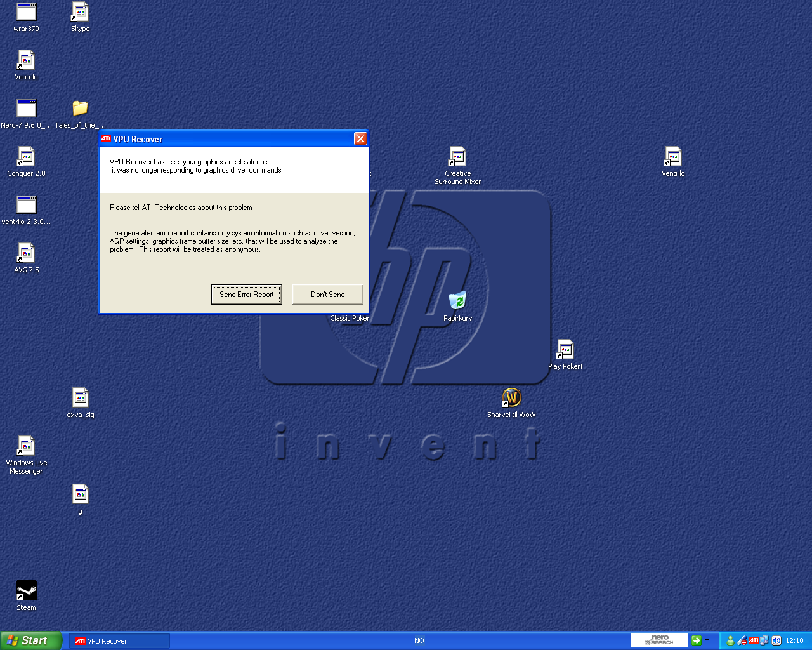Image resolution: width=812 pixels, height=650 pixels.
Task: Select the Skype desktop shortcut
Action: [80, 13]
